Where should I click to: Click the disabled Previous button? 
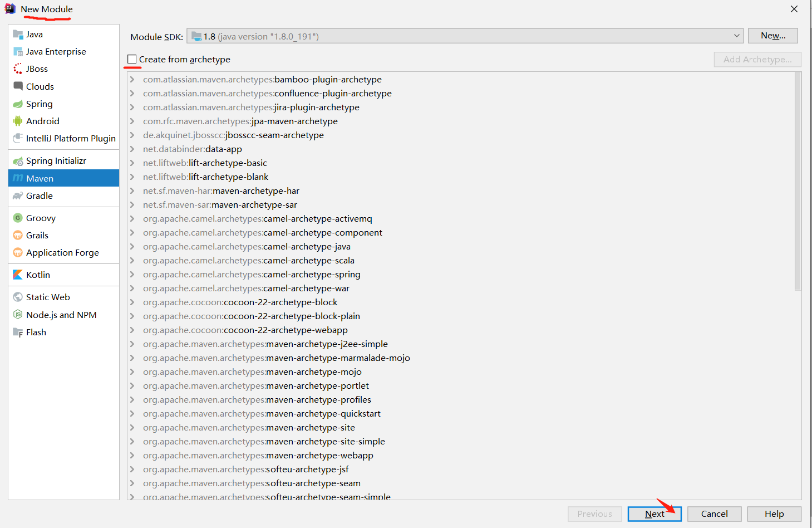594,514
